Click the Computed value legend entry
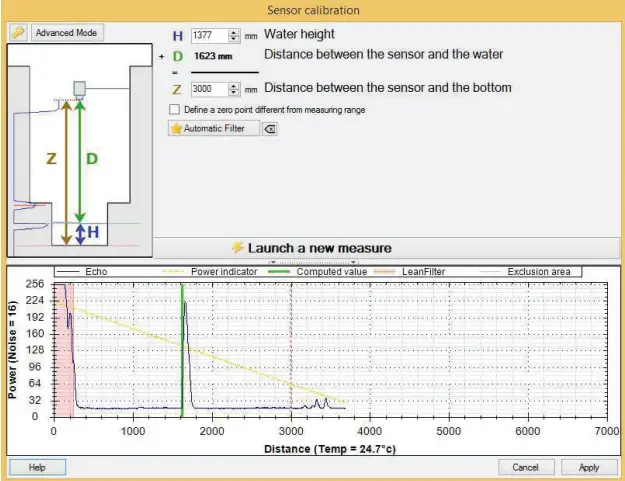This screenshot has height=481, width=625. click(318, 272)
